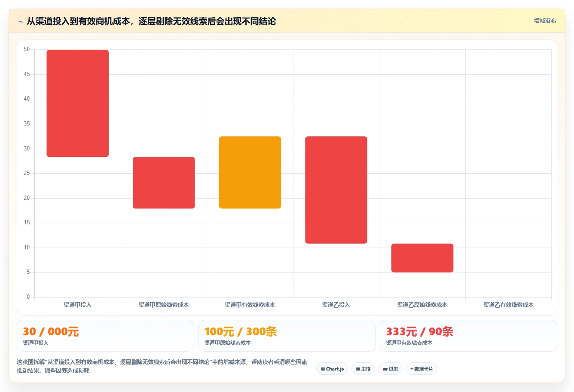The width and height of the screenshot is (574, 392).
Task: Click the x-axis label 渠道乙投入
Action: [x=336, y=305]
